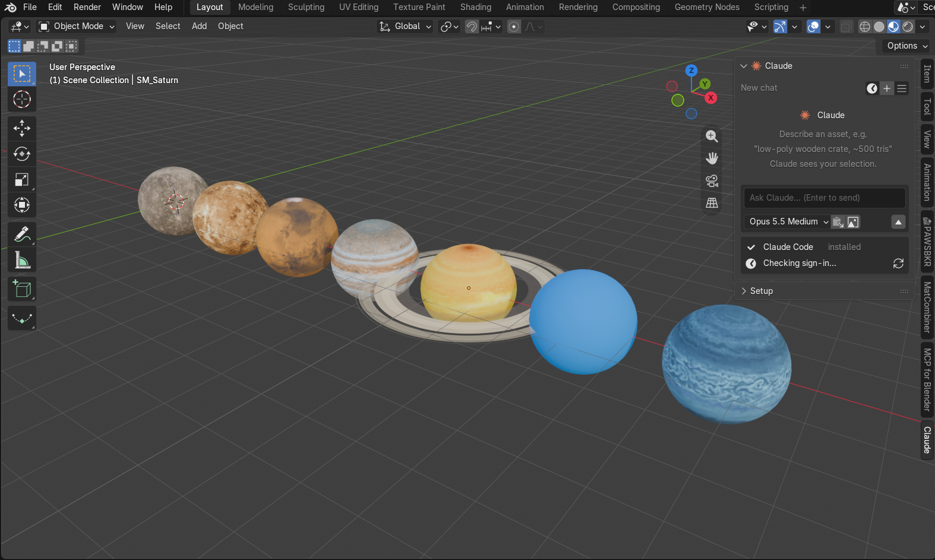935x560 pixels.
Task: Click refresh icon beside Checking sign-in
Action: (898, 263)
